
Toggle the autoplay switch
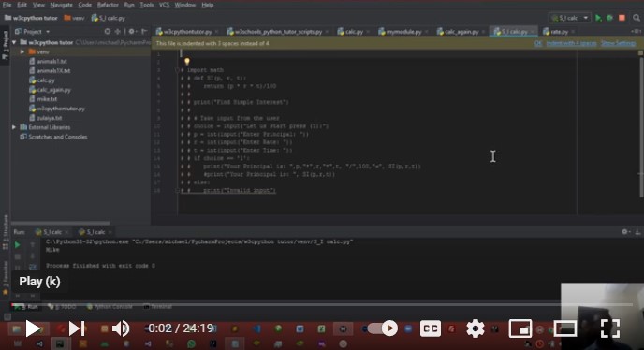383,328
